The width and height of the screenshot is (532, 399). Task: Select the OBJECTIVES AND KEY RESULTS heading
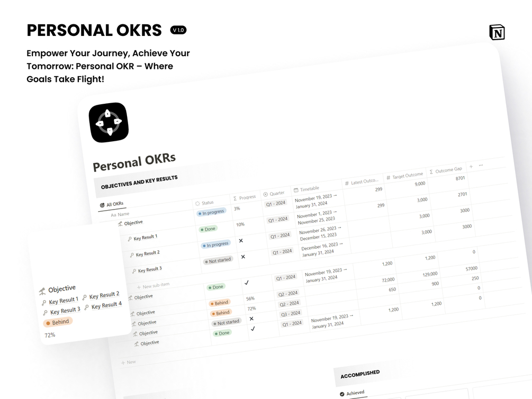(x=139, y=182)
